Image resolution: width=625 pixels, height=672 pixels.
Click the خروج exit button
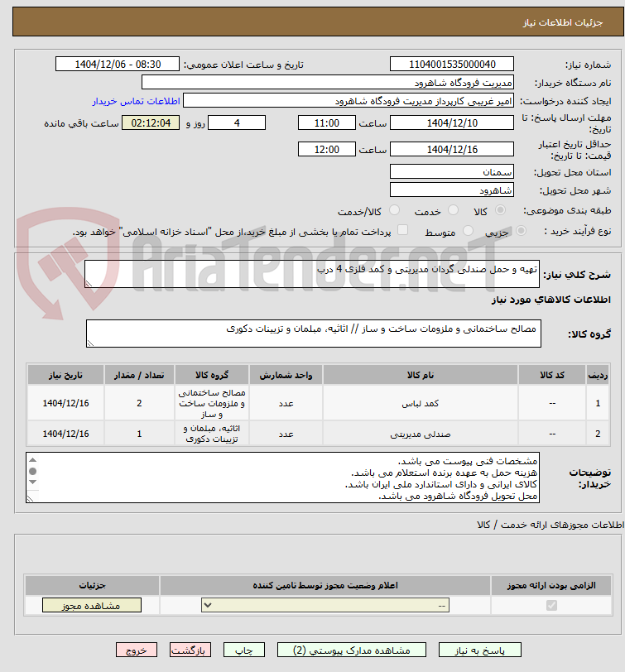[x=137, y=650]
